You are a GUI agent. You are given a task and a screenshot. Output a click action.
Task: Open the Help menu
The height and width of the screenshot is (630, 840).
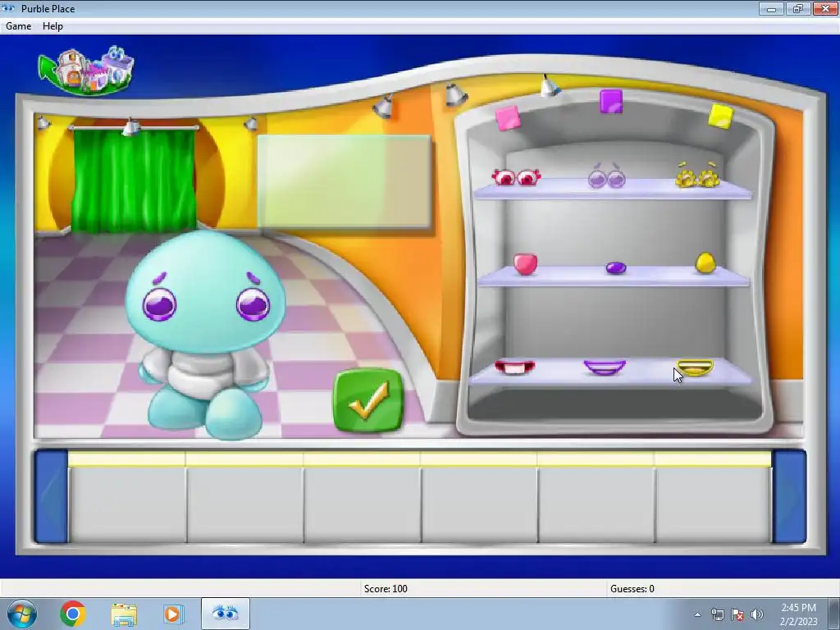point(52,25)
